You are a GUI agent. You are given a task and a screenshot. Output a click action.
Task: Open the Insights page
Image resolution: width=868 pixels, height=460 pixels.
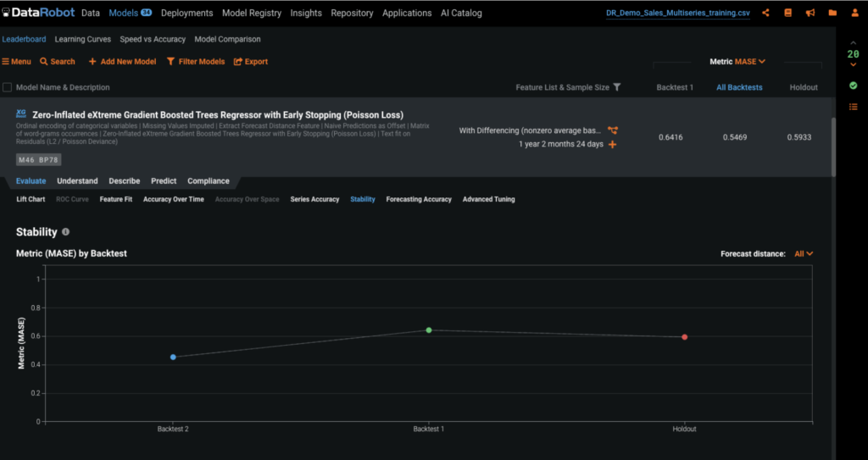pos(305,13)
